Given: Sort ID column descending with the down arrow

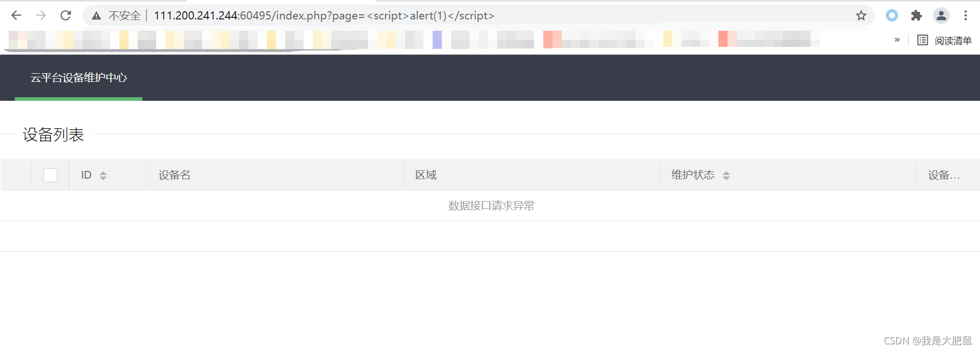Looking at the screenshot, I should 103,178.
